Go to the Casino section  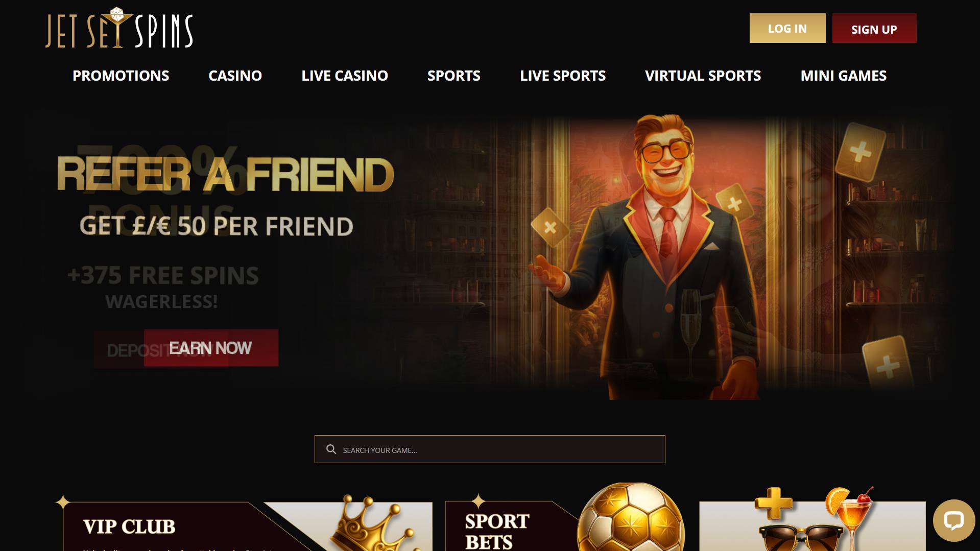(x=235, y=76)
